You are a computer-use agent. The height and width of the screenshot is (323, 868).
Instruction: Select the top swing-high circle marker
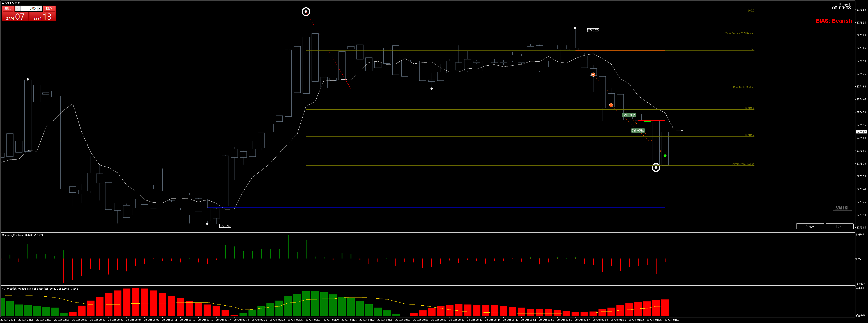(306, 12)
